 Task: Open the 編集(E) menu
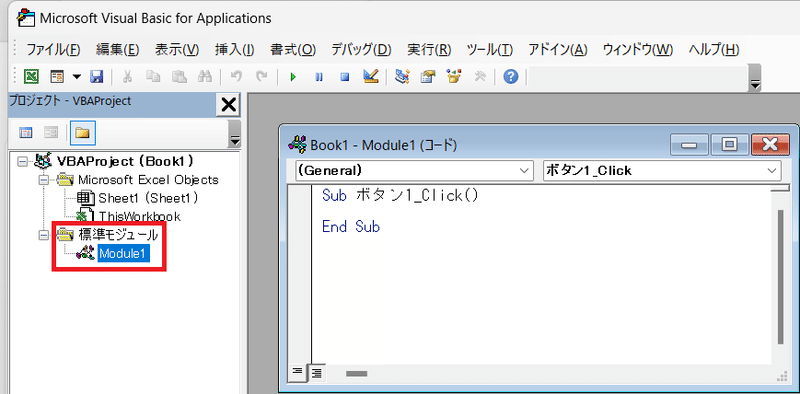click(x=117, y=50)
